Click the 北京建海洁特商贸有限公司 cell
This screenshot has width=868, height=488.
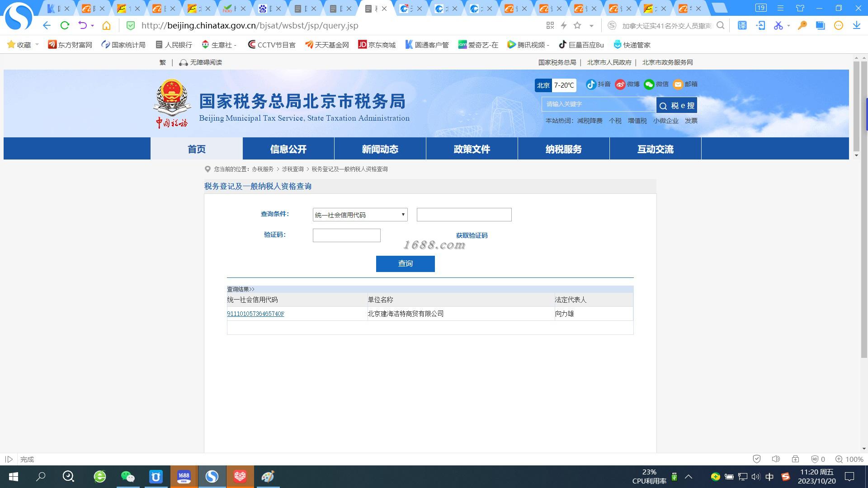click(461, 314)
